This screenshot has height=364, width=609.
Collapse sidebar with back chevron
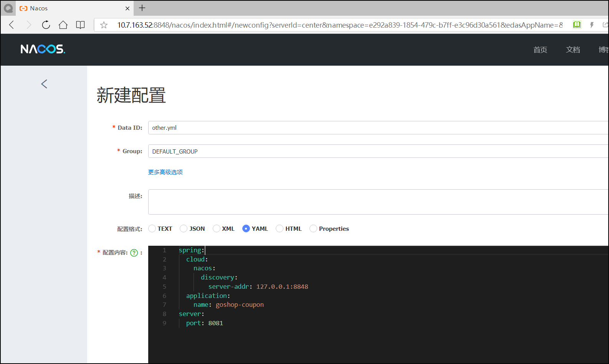tap(44, 84)
